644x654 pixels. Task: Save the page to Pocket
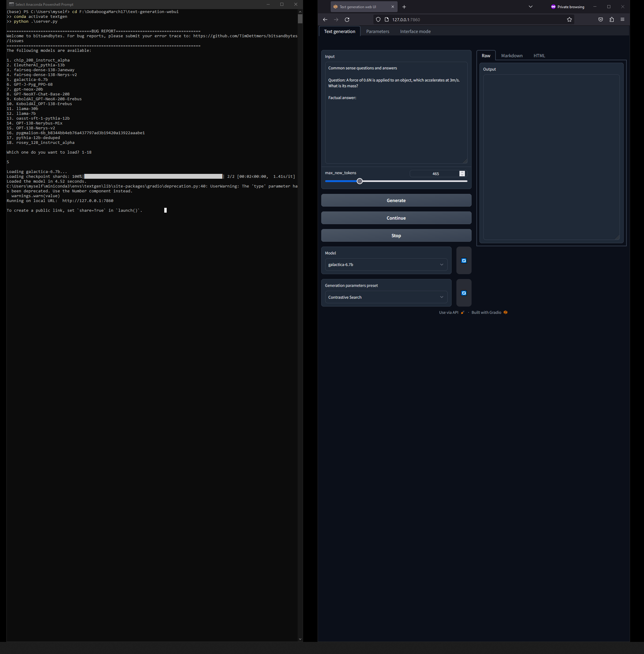(600, 20)
